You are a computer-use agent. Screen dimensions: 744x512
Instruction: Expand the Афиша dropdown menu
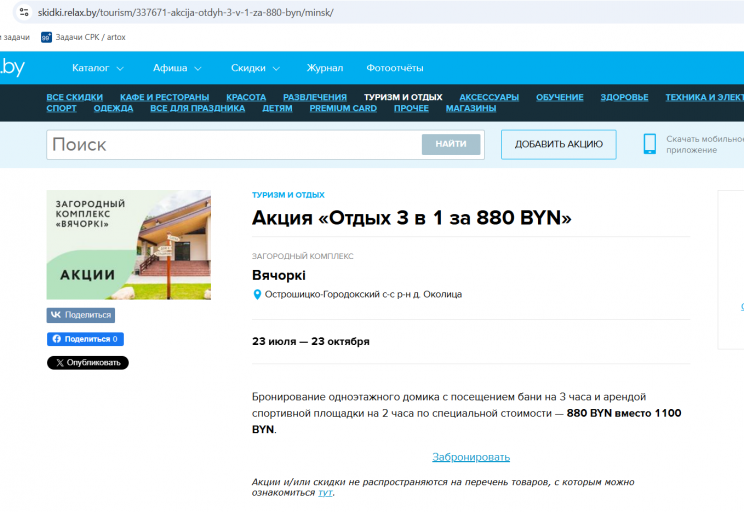(x=177, y=68)
